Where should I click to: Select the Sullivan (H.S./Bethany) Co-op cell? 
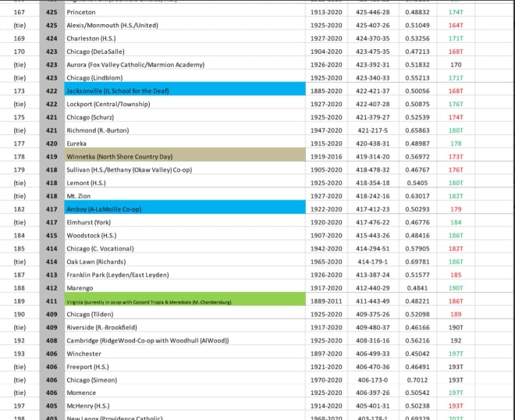tap(185, 170)
